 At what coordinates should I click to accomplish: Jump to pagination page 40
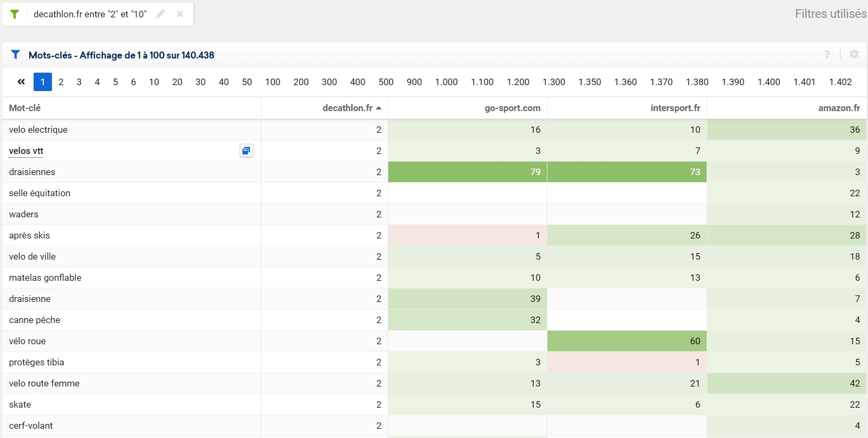[x=224, y=82]
